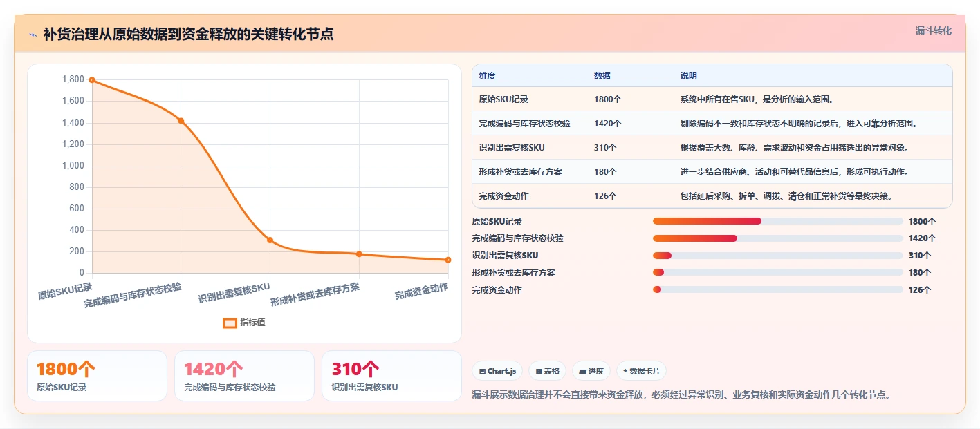Click the 完成资金动作 progress row label
980x429 pixels.
[x=497, y=290]
